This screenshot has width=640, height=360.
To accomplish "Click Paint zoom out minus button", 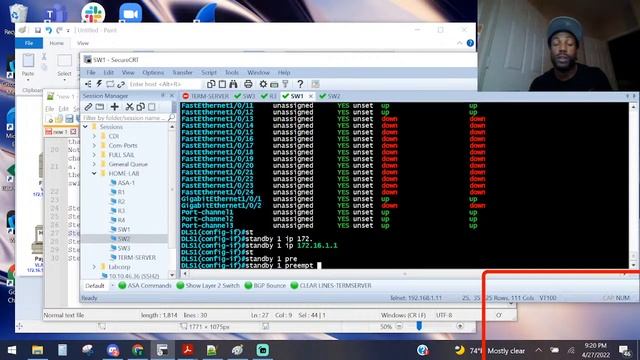I will pyautogui.click(x=399, y=326).
